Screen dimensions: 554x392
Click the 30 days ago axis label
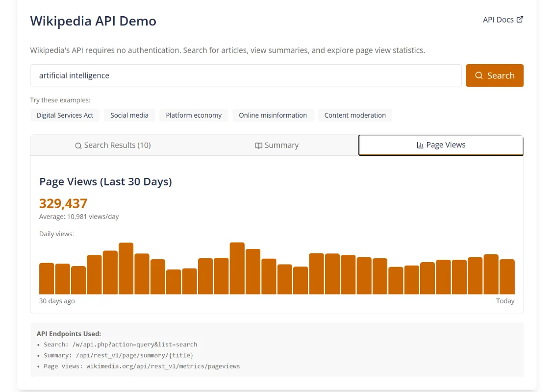click(x=57, y=301)
